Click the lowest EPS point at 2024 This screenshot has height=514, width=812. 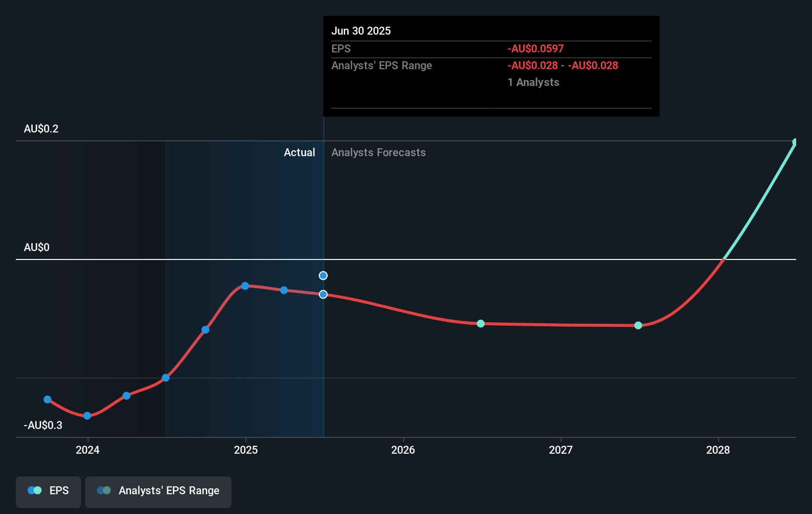[87, 416]
